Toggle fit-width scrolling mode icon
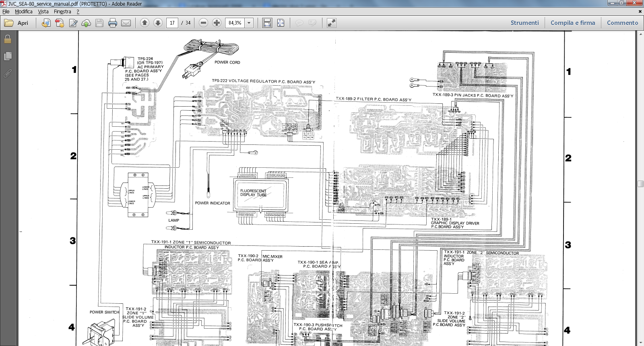The width and height of the screenshot is (644, 346). (267, 23)
